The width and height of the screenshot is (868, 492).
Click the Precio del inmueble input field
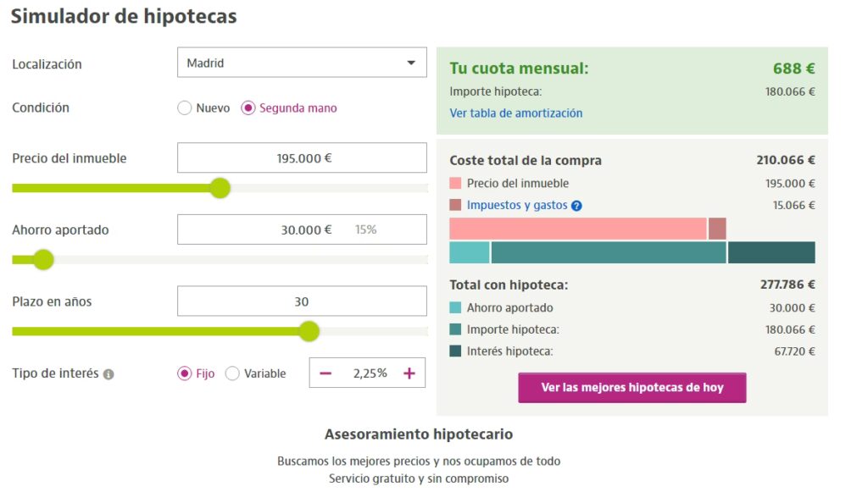pos(302,158)
